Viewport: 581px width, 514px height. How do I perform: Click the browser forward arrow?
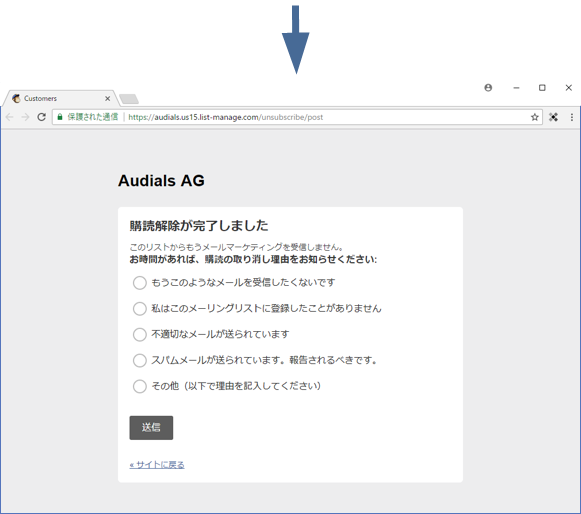pos(25,117)
